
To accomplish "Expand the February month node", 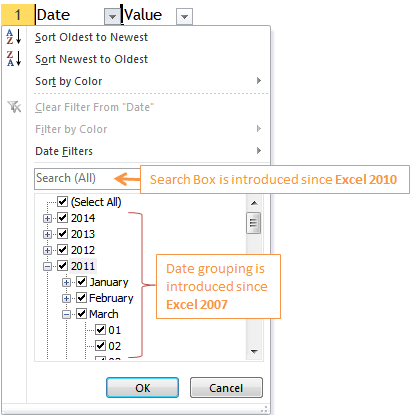I will [x=66, y=299].
